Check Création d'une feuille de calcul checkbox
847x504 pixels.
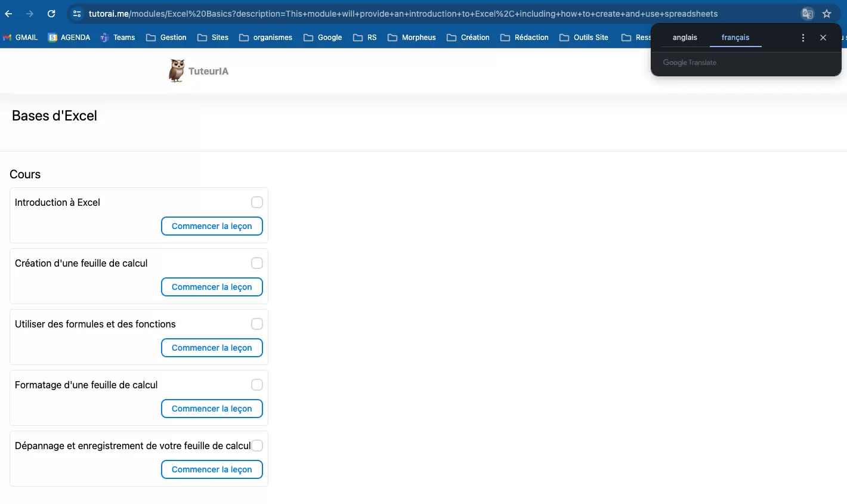click(x=257, y=263)
